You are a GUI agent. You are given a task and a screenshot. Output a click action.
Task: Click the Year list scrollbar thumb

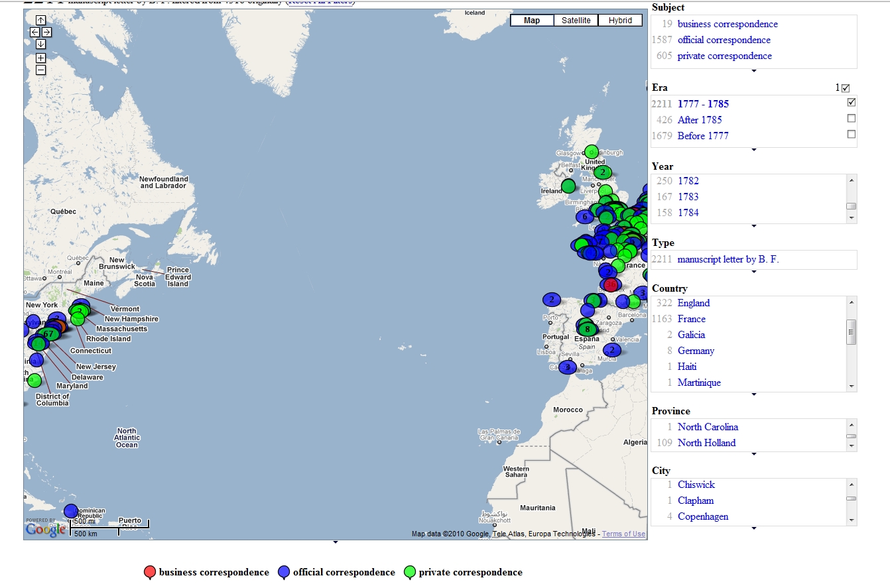[852, 206]
